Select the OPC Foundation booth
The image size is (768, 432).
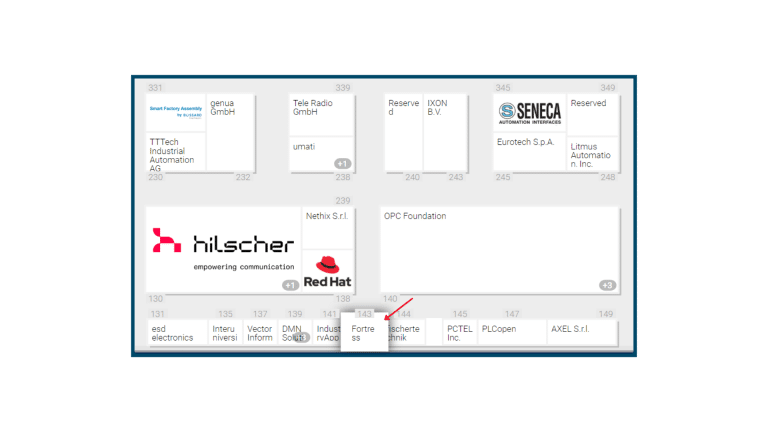(x=500, y=249)
